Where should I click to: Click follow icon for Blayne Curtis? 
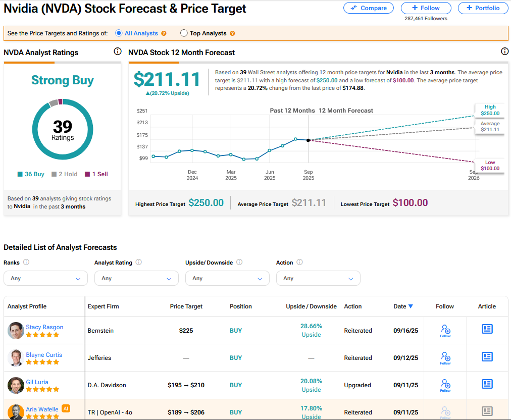point(445,358)
